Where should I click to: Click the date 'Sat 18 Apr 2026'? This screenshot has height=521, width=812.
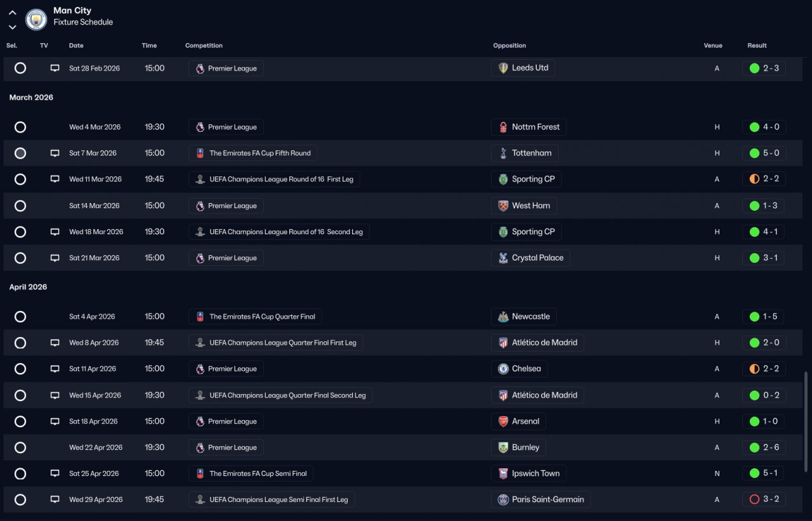click(x=93, y=421)
